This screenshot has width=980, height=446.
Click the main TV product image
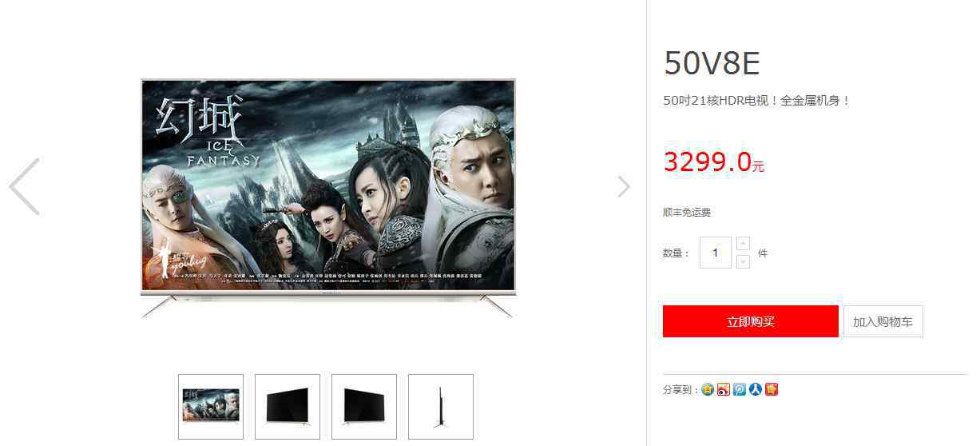tap(328, 197)
